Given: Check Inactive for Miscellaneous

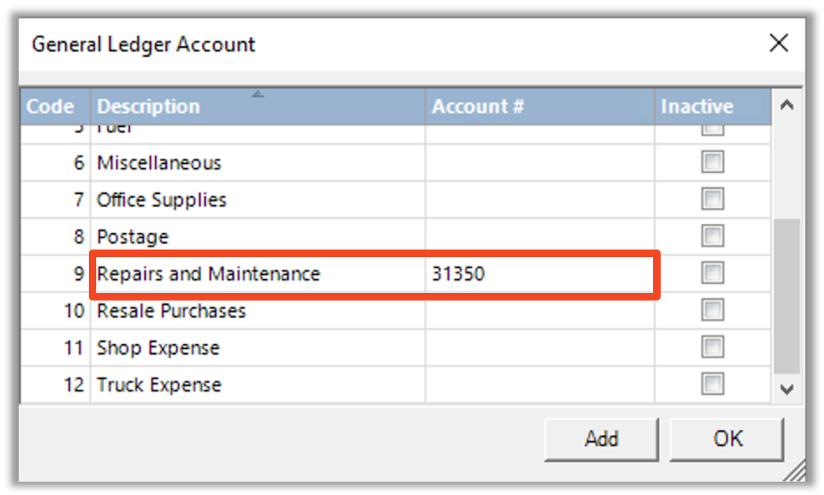Looking at the screenshot, I should click(x=713, y=162).
